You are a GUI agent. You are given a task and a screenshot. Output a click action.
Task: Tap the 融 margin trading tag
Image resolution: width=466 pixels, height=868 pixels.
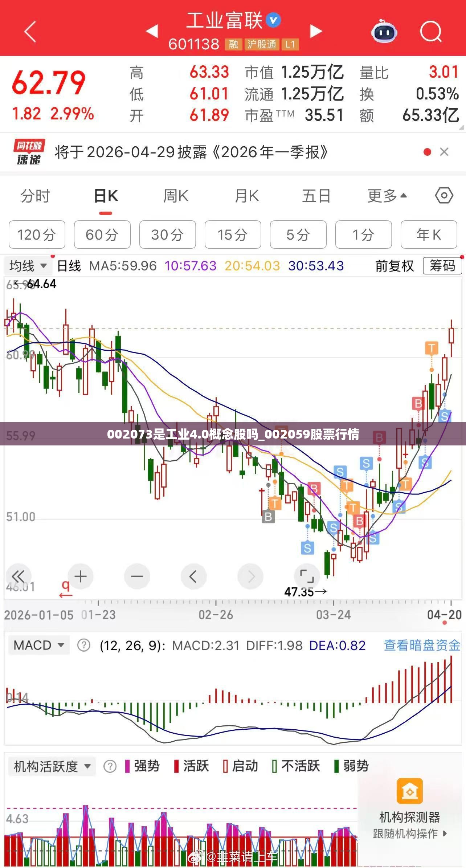(233, 45)
